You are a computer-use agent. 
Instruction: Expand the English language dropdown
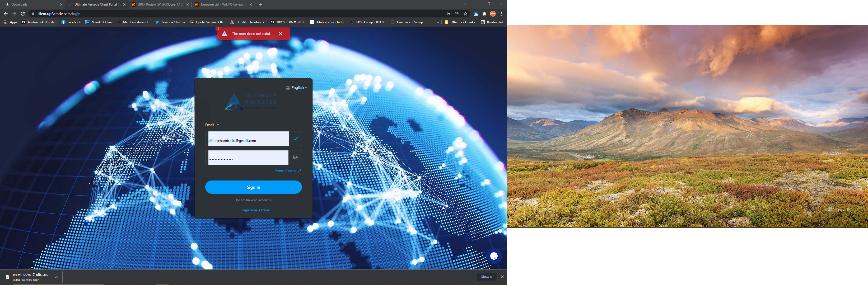point(297,88)
